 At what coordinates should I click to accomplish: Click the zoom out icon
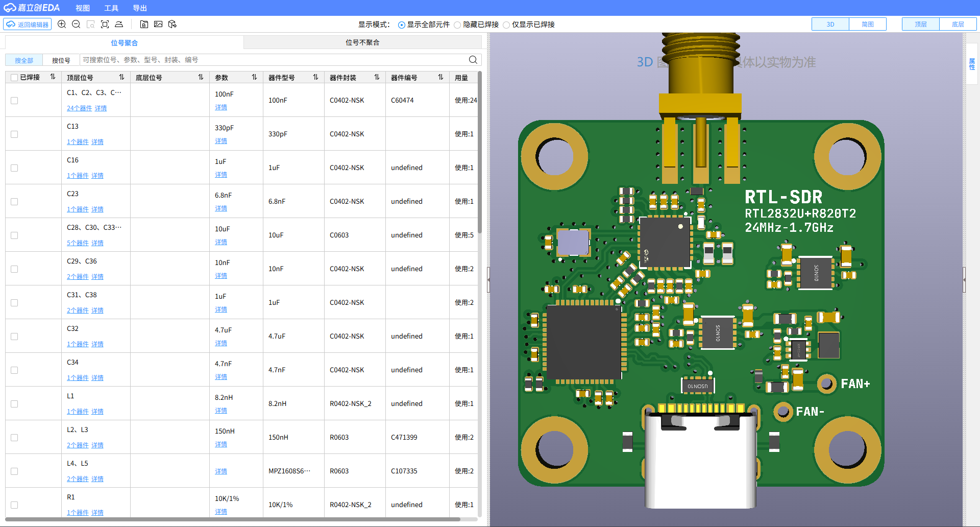coord(76,24)
